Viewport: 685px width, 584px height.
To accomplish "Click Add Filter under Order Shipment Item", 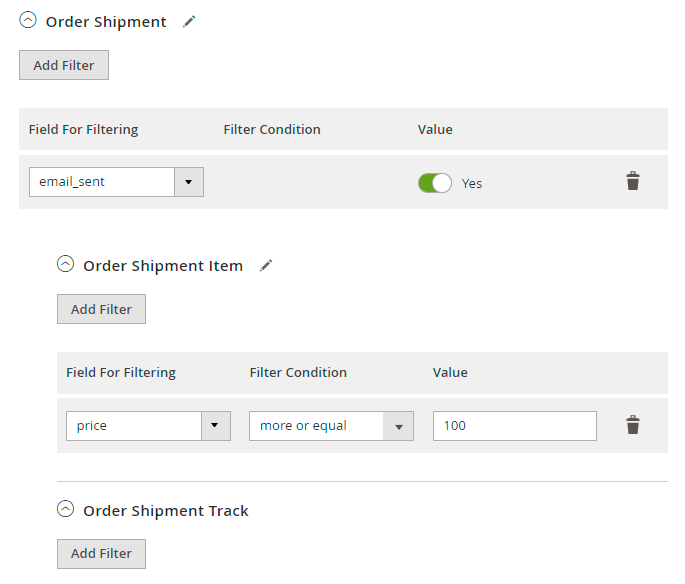I will [101, 309].
